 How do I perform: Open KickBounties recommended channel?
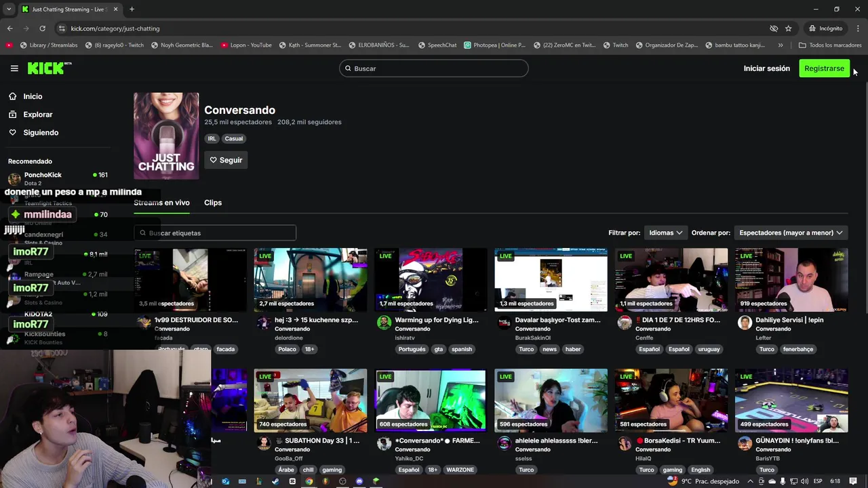(58, 338)
